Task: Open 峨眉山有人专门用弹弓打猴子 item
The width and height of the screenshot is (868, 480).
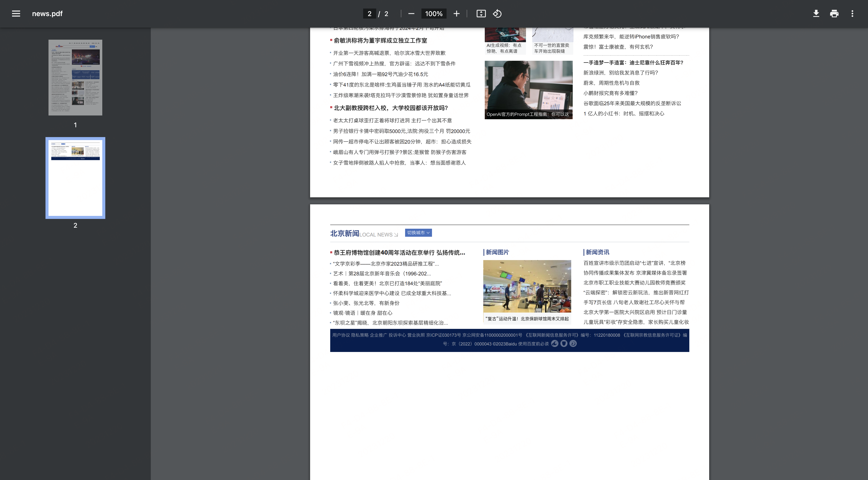Action: pos(400,152)
